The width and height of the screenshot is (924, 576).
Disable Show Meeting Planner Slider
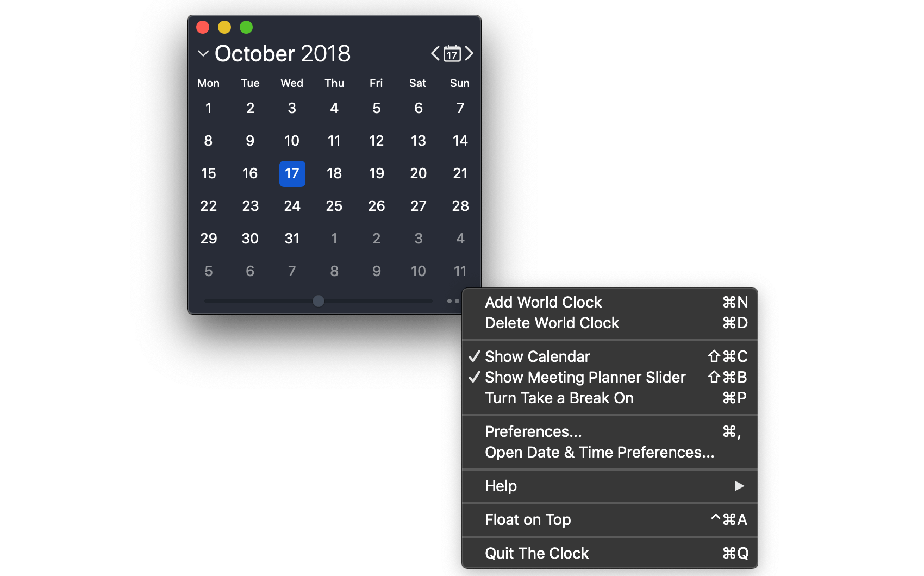[x=585, y=377]
